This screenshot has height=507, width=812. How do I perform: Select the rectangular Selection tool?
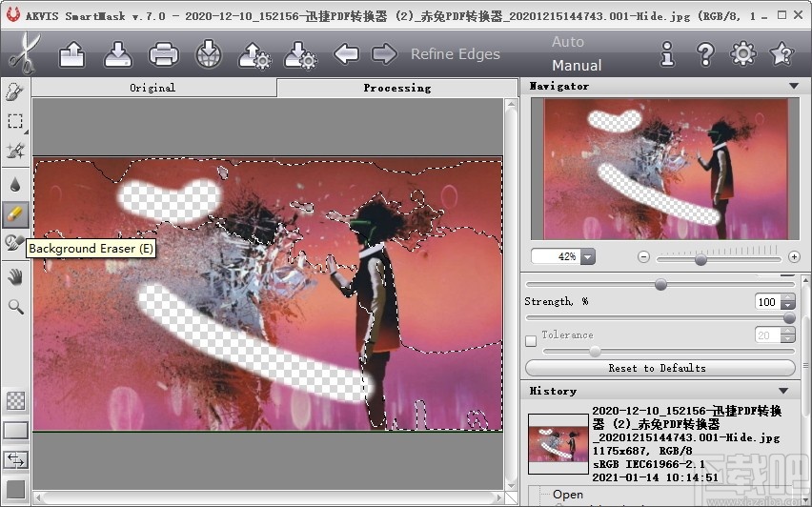click(16, 121)
